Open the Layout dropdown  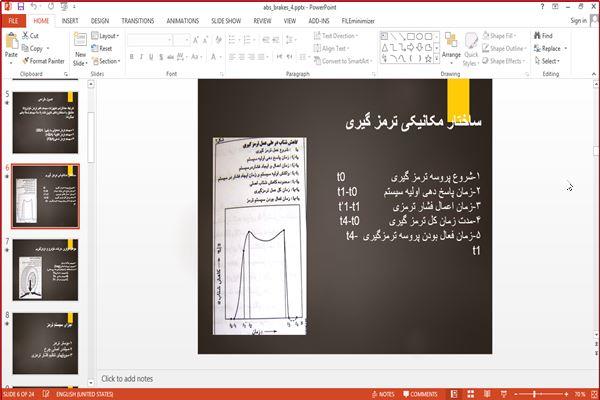[x=105, y=36]
